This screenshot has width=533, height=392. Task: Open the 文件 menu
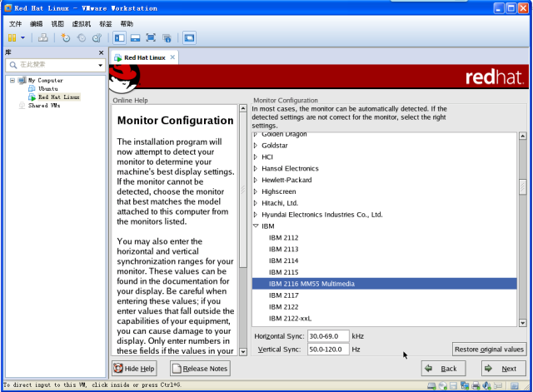(x=15, y=24)
